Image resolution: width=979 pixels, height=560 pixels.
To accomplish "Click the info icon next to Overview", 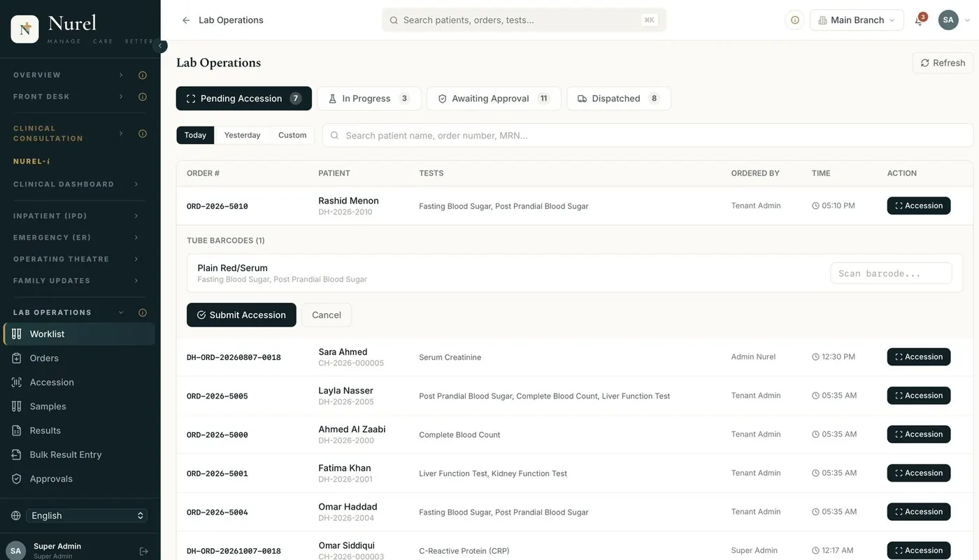I will point(143,75).
